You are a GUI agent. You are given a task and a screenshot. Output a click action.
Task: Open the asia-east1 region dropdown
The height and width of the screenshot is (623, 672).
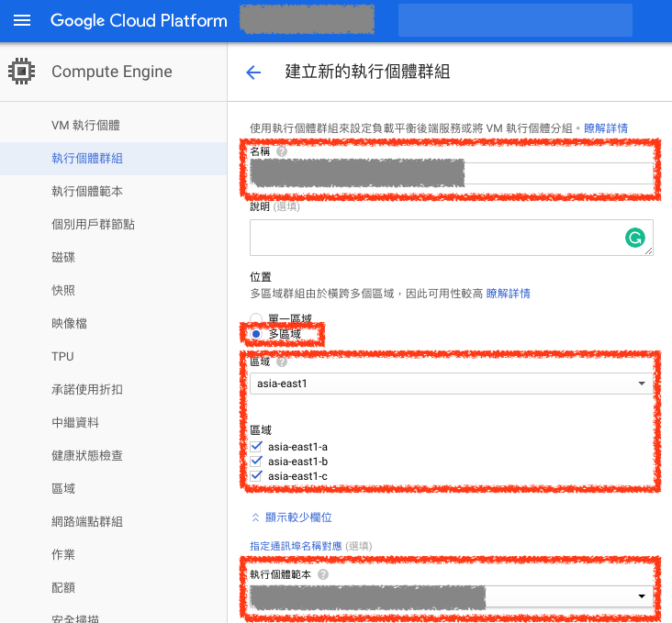[x=451, y=384]
